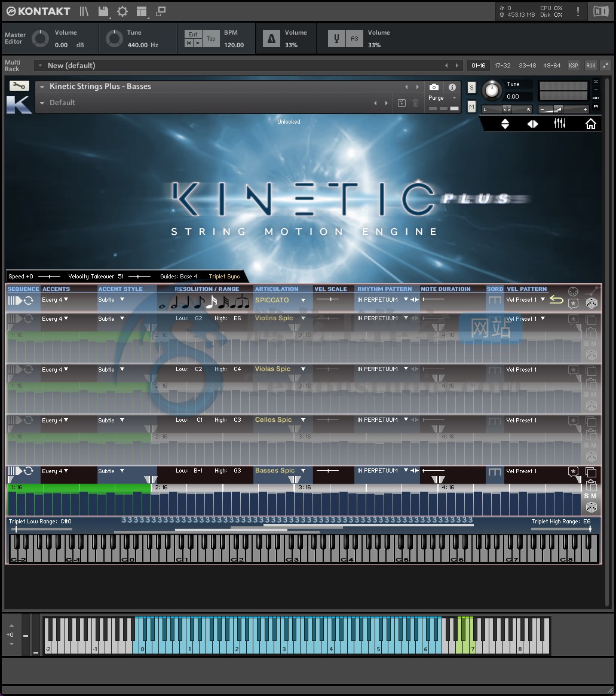Image resolution: width=616 pixels, height=696 pixels.
Task: Click the up-down arrows icon
Action: 505,124
